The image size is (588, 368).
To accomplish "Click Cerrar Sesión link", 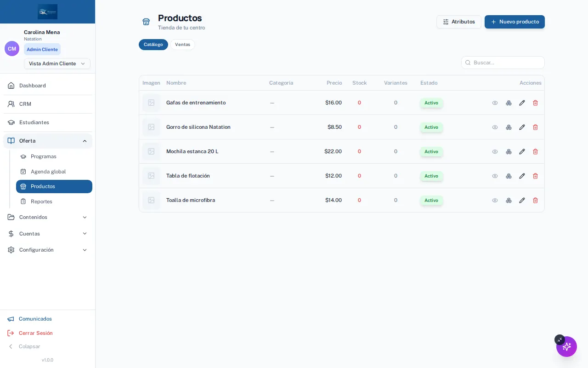I will (30, 333).
